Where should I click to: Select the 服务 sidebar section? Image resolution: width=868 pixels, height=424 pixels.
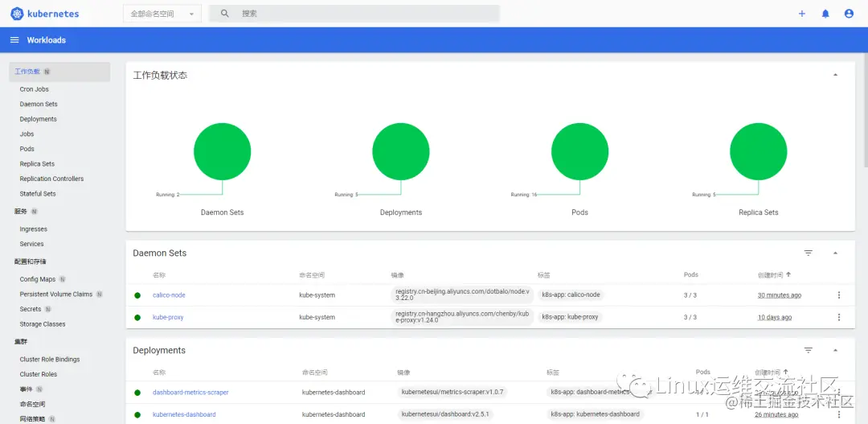20,212
